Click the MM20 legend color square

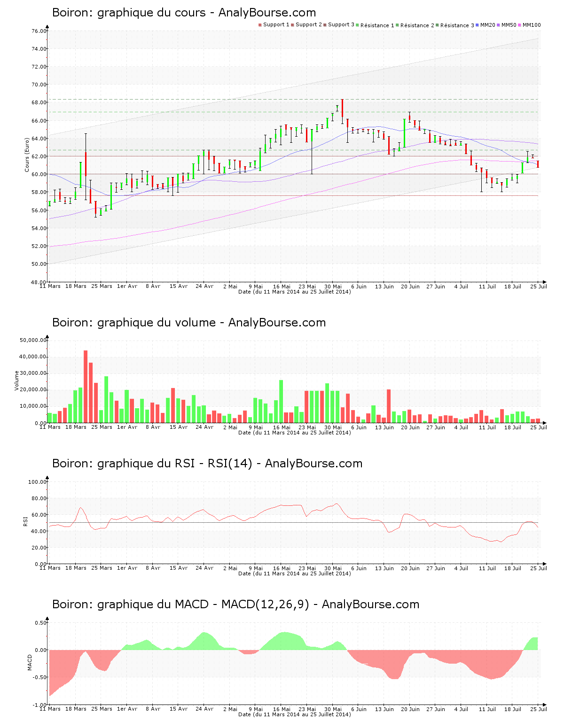(x=477, y=25)
